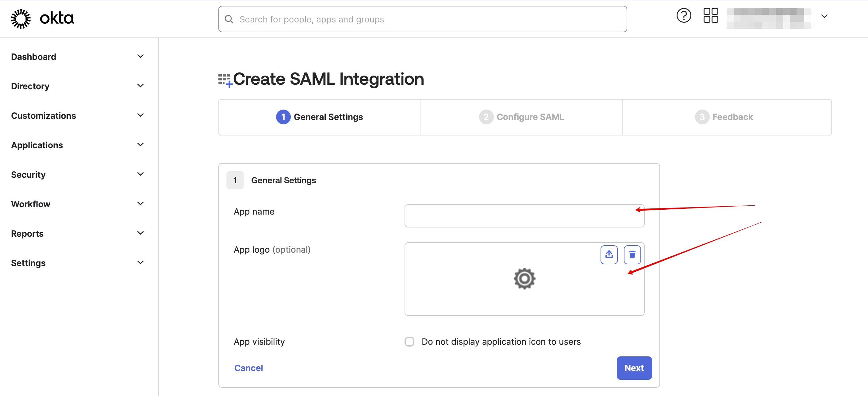This screenshot has height=396, width=868.
Task: Select the Configure SAML step tab
Action: (x=521, y=117)
